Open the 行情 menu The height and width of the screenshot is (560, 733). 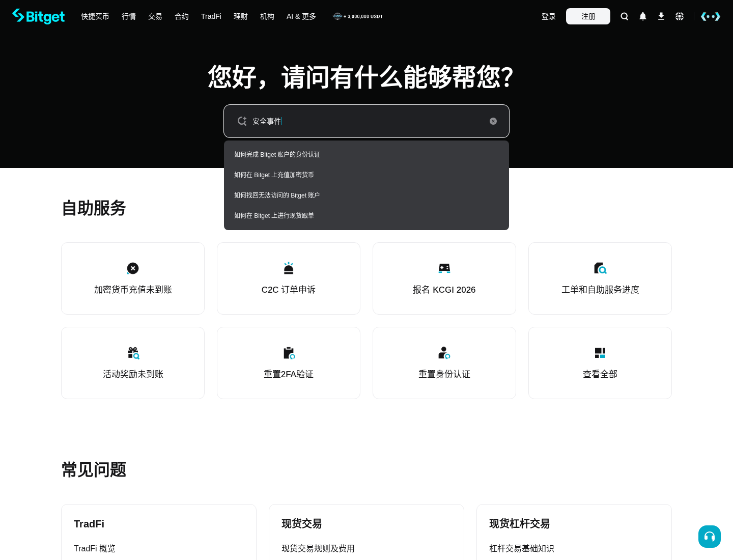[129, 16]
